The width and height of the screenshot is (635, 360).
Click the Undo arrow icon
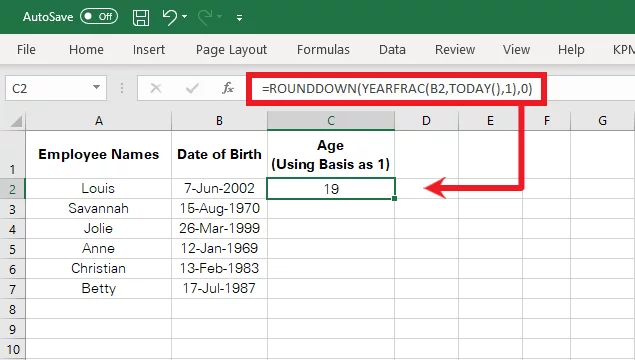(169, 17)
